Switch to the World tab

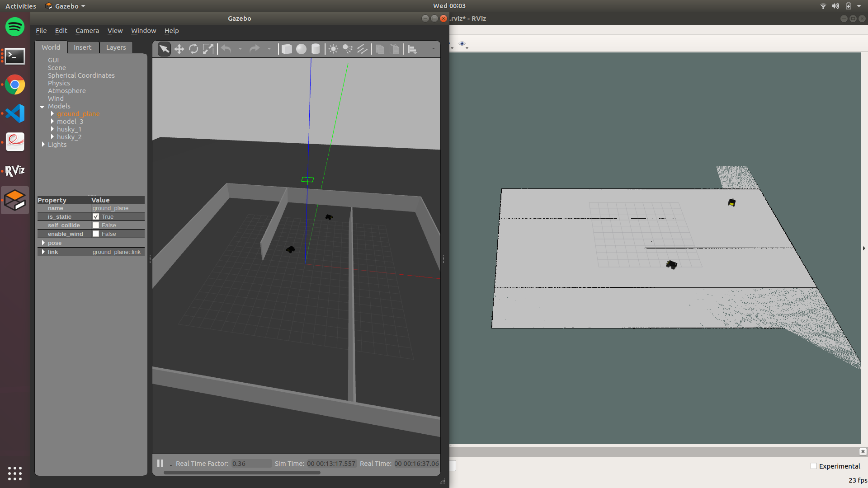tap(51, 47)
